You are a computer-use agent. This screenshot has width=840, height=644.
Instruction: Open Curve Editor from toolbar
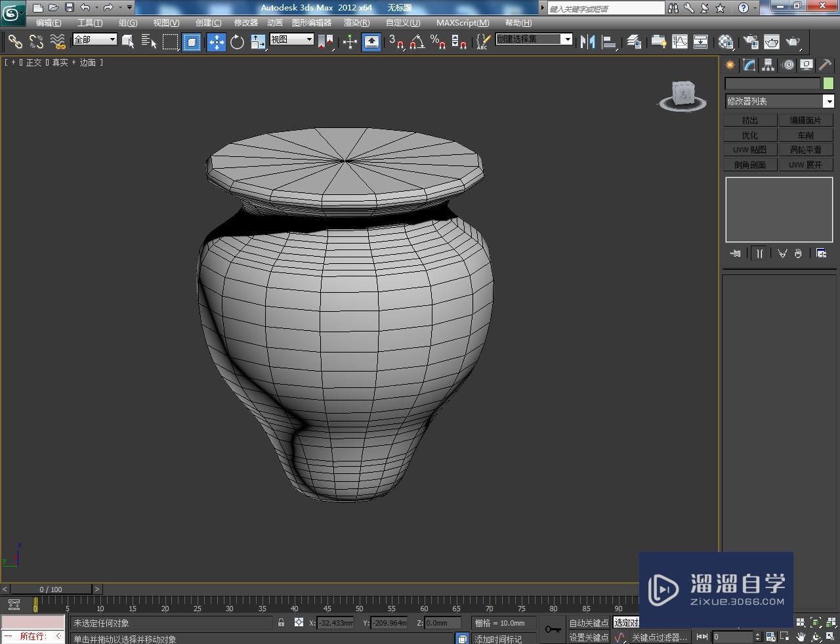(680, 42)
